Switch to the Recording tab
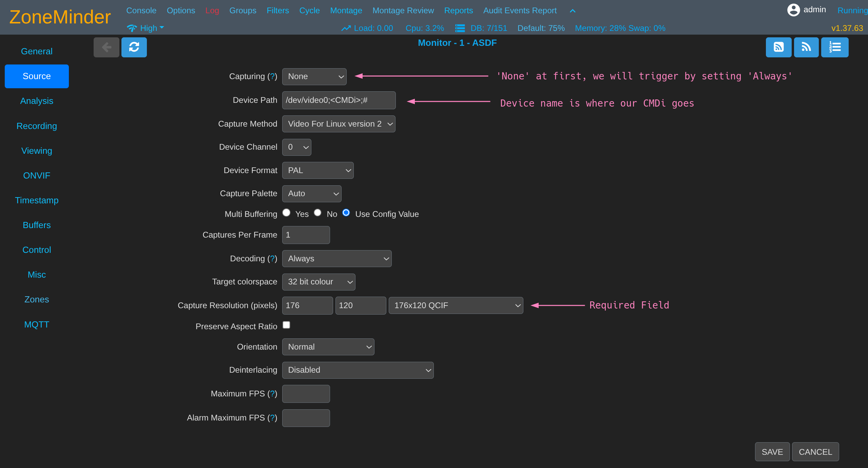This screenshot has width=868, height=468. click(37, 126)
